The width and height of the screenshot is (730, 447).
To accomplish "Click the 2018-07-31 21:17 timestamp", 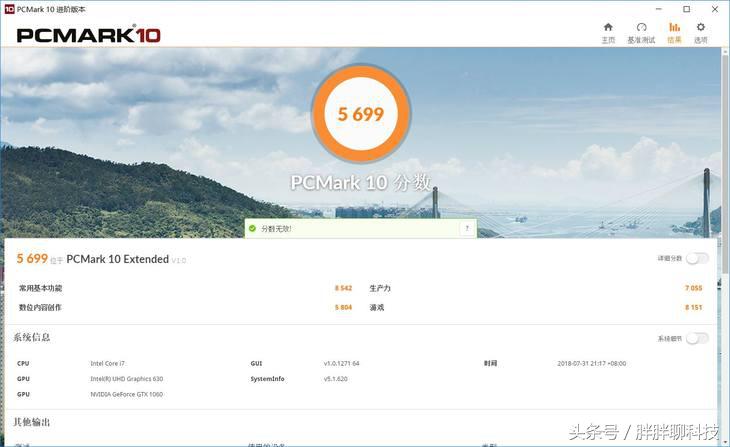I will (592, 363).
